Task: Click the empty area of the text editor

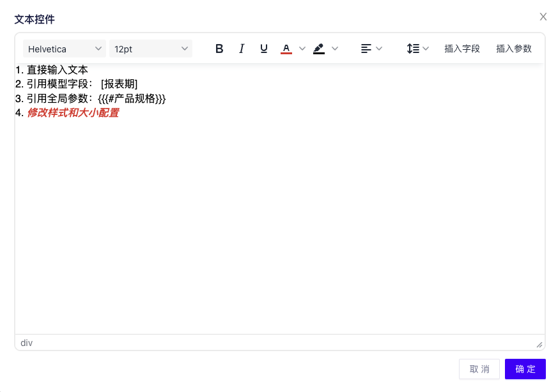Action: (x=279, y=223)
